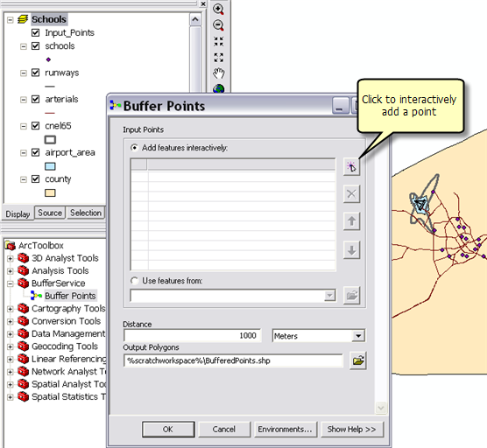Click the Output Polygons path field
This screenshot has height=448, width=487.
pos(233,360)
